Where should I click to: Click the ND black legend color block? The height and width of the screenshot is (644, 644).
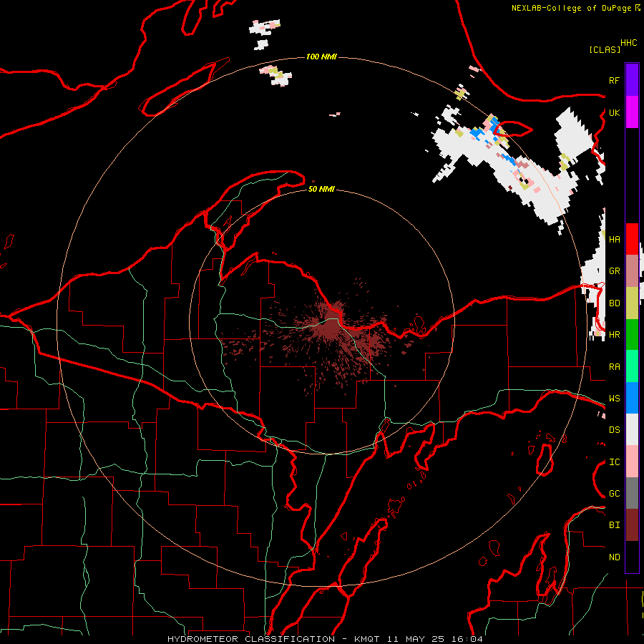pos(632,557)
